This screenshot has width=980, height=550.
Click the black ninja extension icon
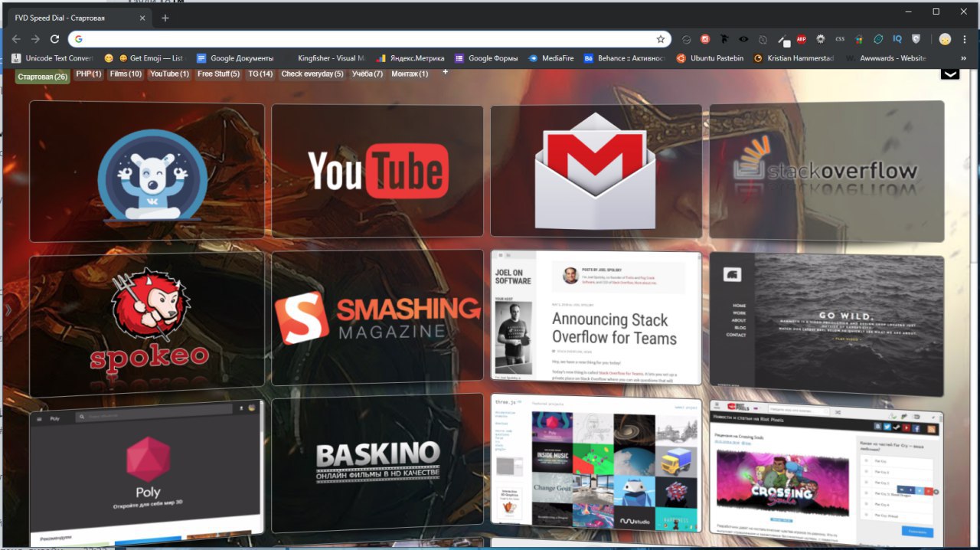pyautogui.click(x=724, y=39)
